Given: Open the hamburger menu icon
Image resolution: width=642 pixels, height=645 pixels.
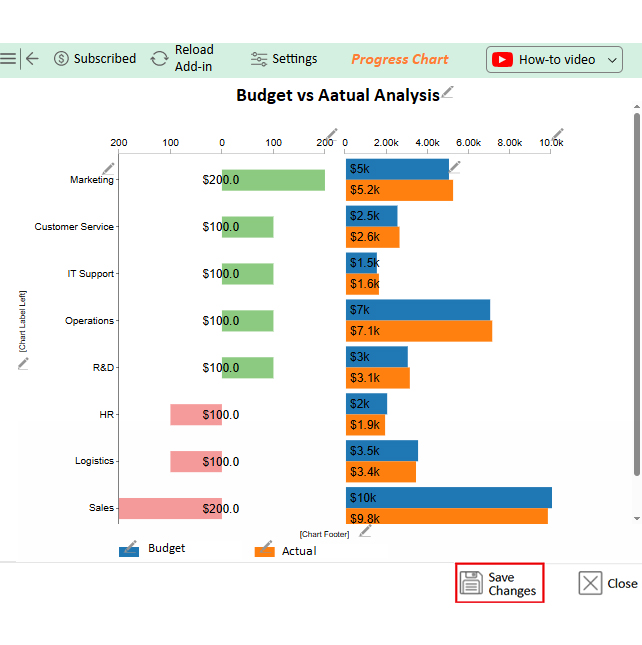Looking at the screenshot, I should pyautogui.click(x=8, y=59).
